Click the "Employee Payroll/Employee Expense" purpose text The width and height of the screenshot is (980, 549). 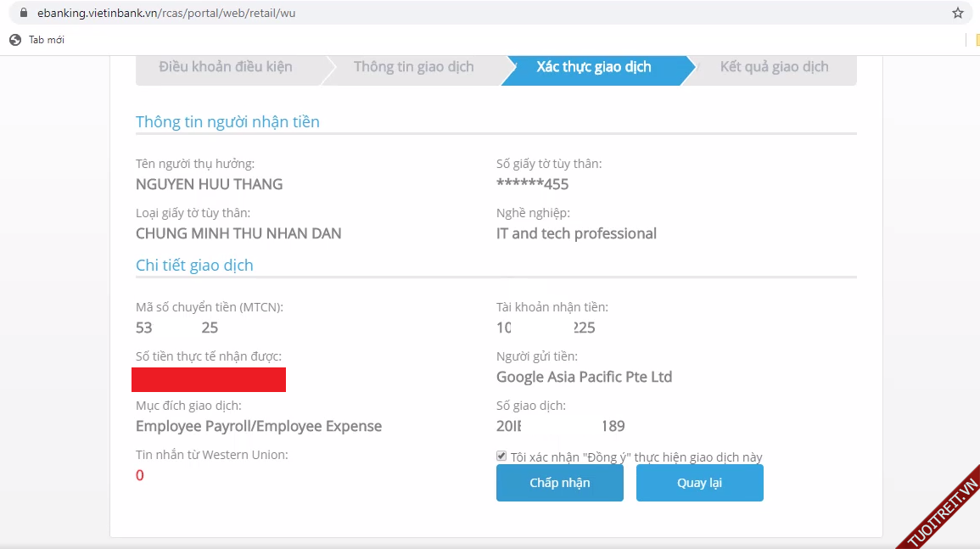pos(259,426)
